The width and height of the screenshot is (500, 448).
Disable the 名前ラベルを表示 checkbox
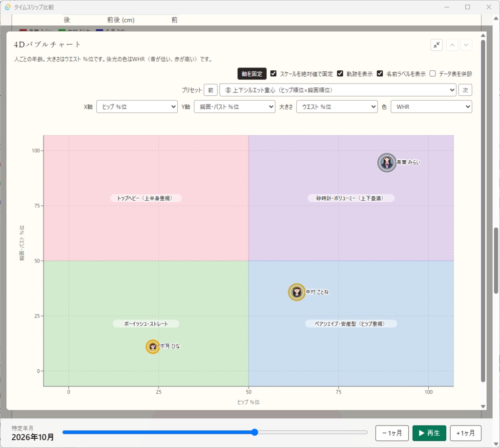380,73
